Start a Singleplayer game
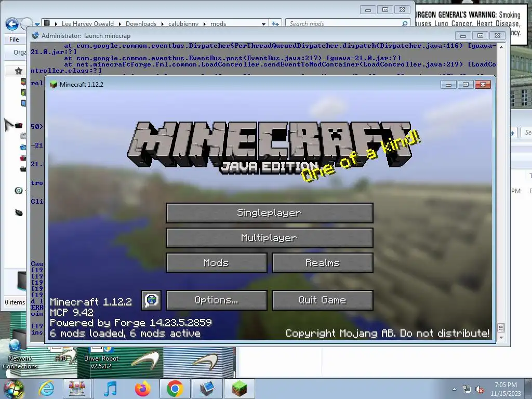532x399 pixels. tap(270, 212)
